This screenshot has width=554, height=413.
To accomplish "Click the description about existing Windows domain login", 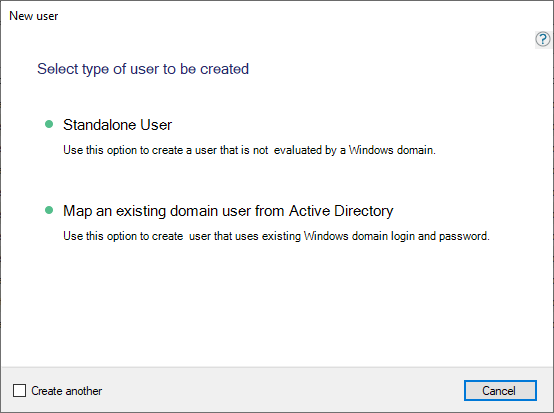I will [276, 236].
